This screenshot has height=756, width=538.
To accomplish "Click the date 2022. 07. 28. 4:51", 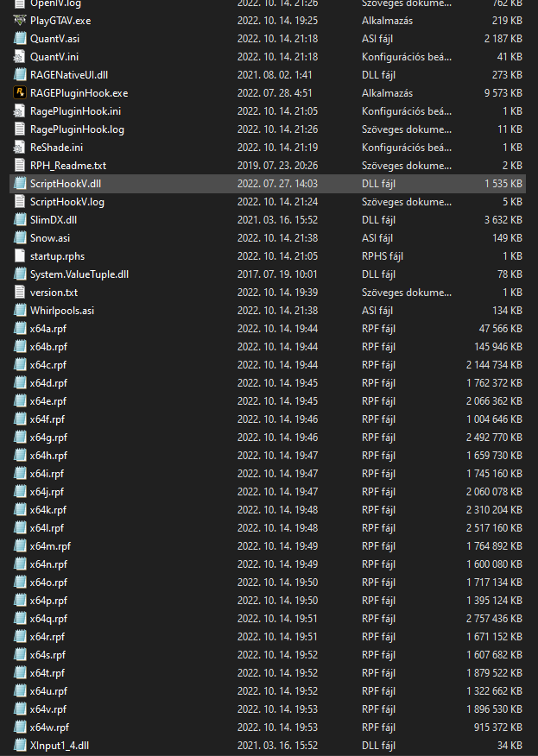I will coord(275,93).
